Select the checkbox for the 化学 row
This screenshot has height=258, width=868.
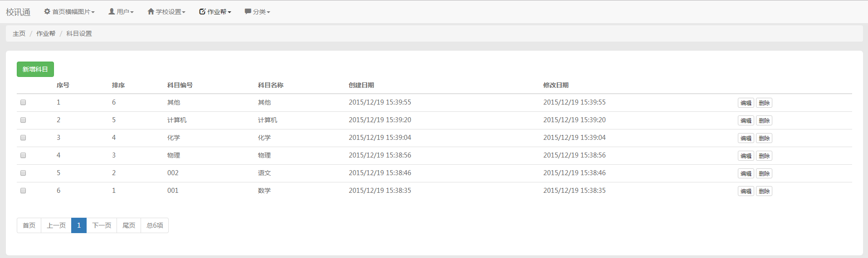coord(23,138)
